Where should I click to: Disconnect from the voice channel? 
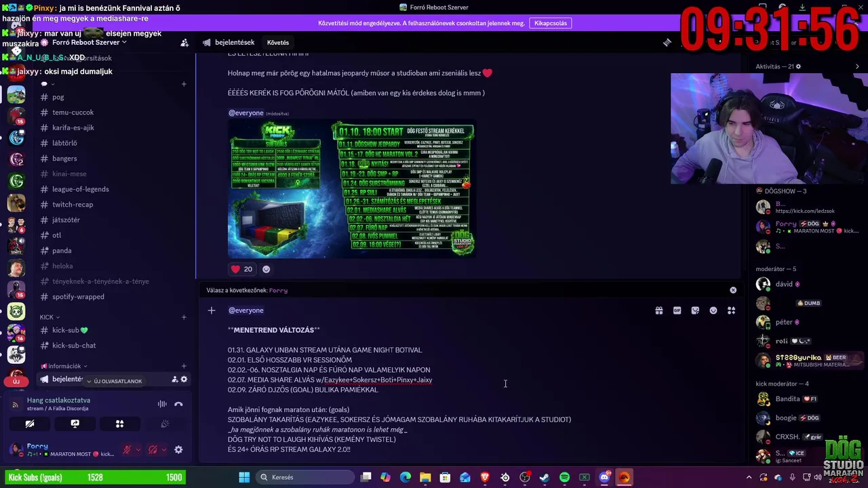coord(178,404)
